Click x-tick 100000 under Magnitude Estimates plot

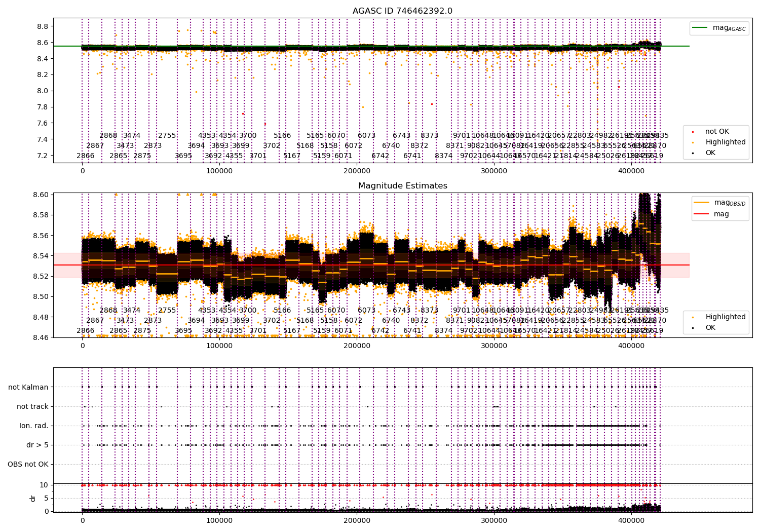tap(219, 346)
